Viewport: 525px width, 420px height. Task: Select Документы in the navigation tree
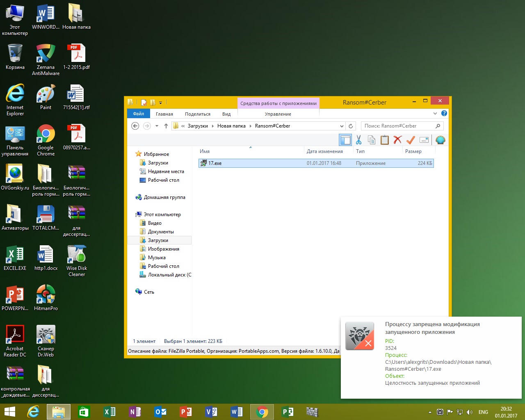pos(161,232)
